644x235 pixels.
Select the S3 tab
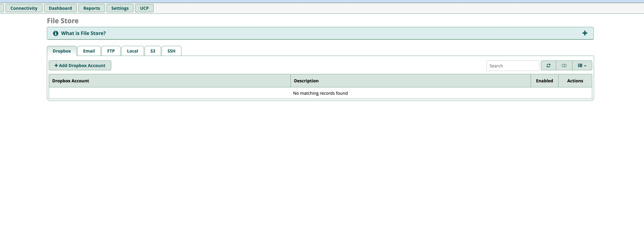153,51
